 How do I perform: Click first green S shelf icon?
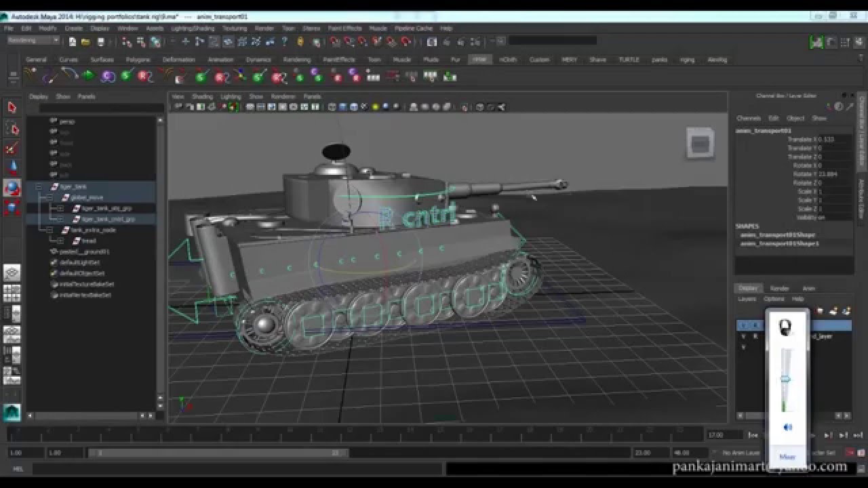(x=126, y=76)
